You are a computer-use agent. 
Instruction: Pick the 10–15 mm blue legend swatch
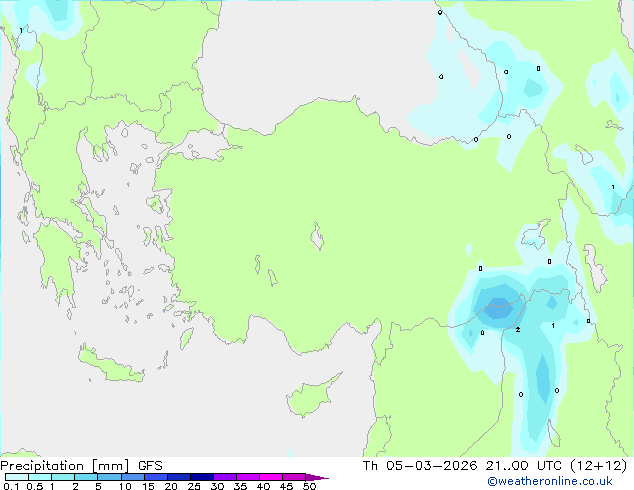[x=132, y=477]
